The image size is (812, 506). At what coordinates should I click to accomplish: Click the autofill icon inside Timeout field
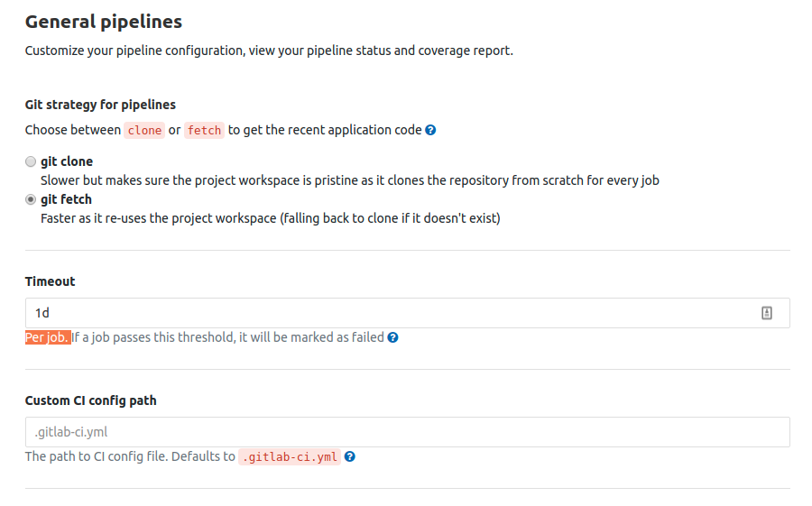pyautogui.click(x=766, y=313)
